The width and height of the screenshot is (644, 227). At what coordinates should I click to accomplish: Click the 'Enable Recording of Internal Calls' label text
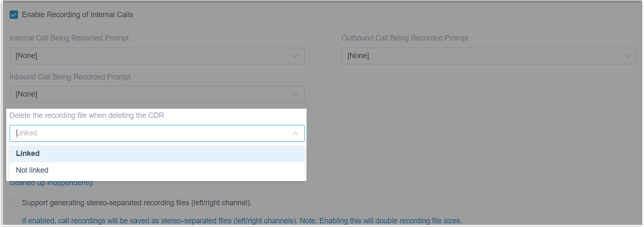tap(77, 15)
